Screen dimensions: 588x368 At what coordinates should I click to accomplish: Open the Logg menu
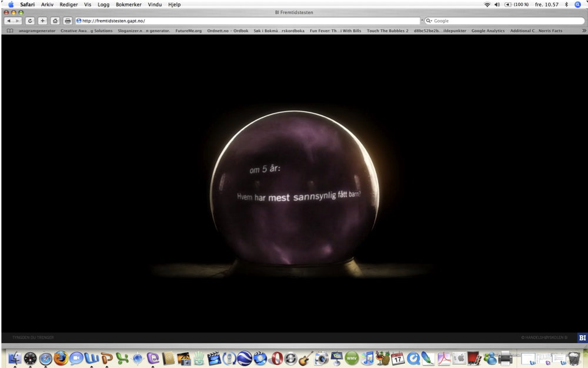pos(103,5)
